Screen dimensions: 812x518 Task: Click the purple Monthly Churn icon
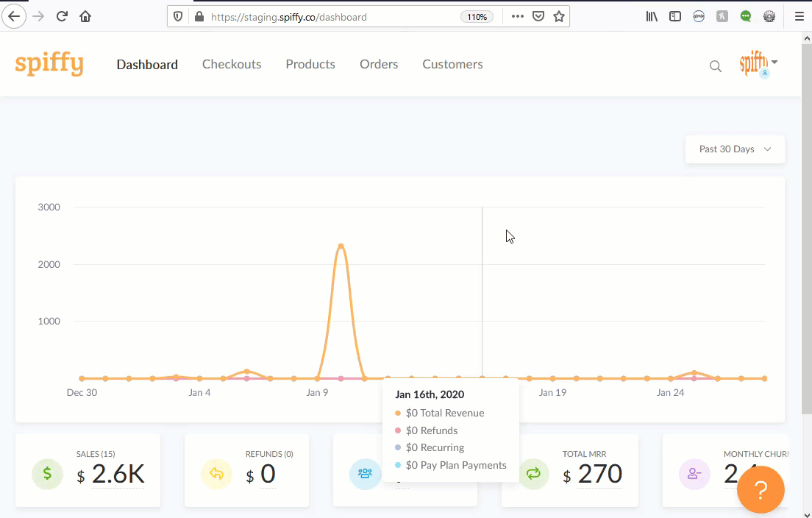click(x=694, y=473)
